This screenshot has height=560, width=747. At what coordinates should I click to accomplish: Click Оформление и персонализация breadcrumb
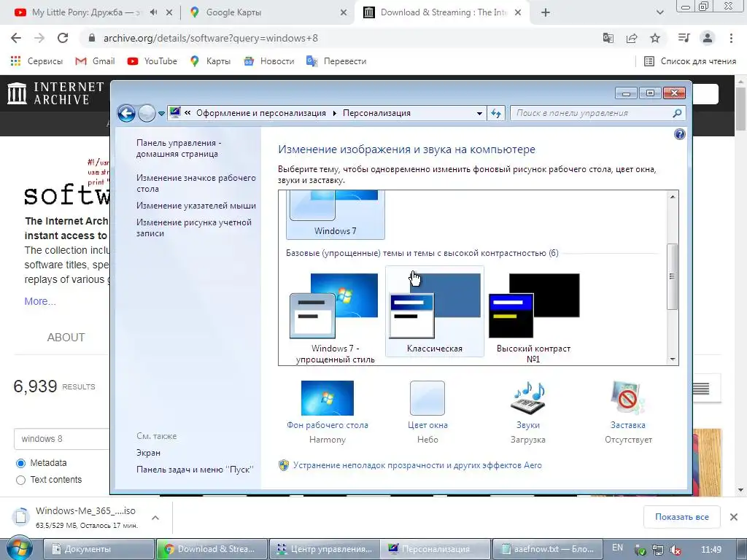261,113
